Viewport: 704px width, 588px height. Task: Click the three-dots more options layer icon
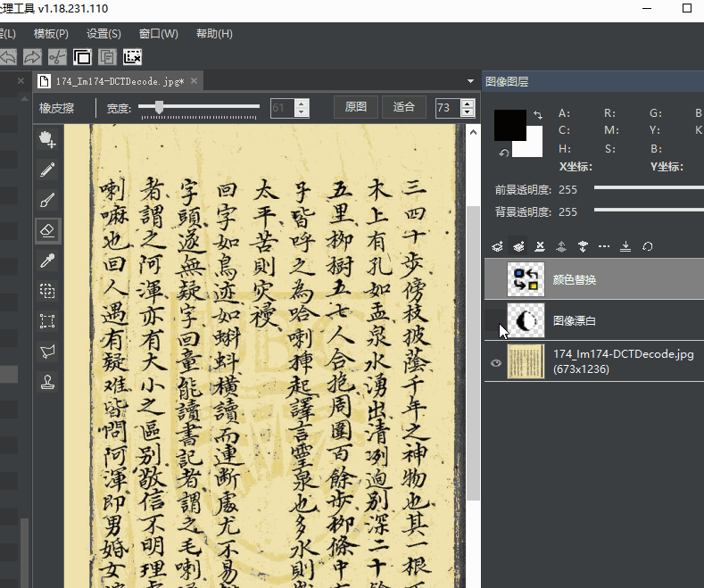coord(604,246)
